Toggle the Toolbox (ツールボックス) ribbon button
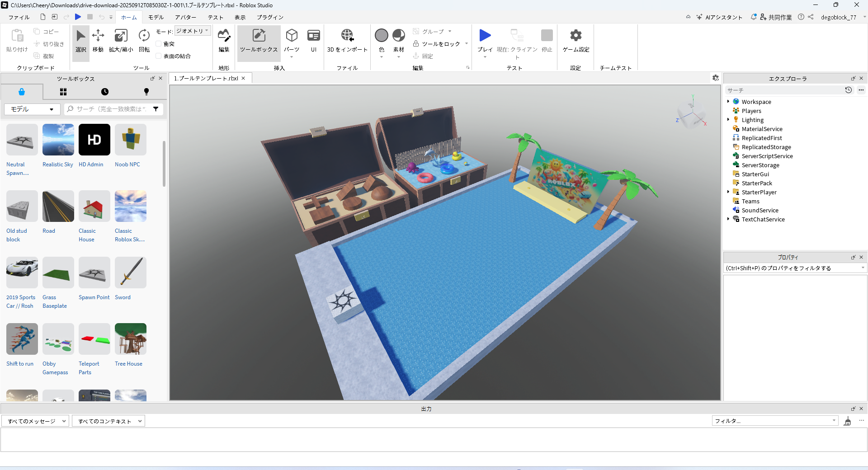Image resolution: width=868 pixels, height=470 pixels. click(259, 41)
